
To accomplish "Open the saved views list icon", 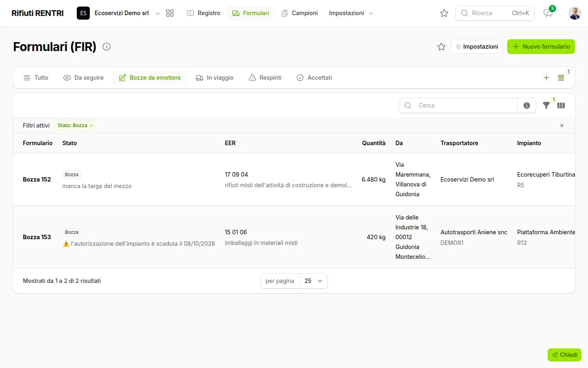I will click(561, 78).
